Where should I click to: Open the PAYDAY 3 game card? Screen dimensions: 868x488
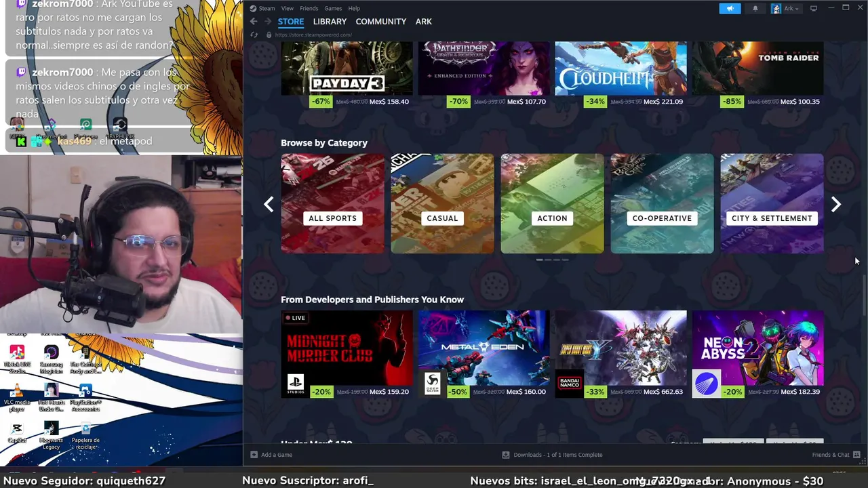coord(347,68)
